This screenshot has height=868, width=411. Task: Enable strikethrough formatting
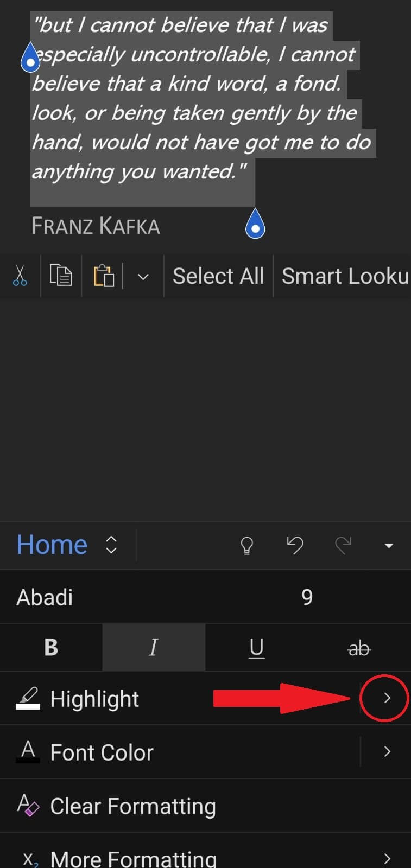pyautogui.click(x=358, y=647)
